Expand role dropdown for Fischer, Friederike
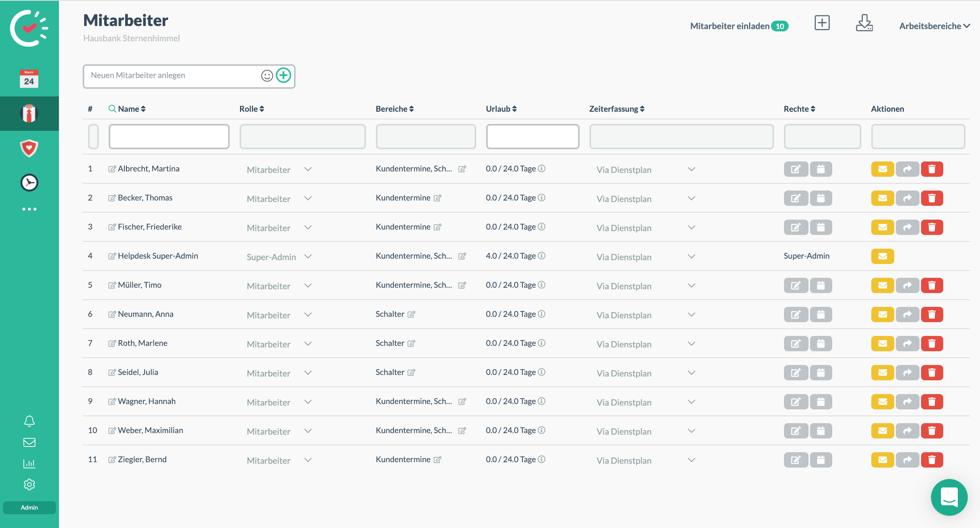Viewport: 980px width, 528px height. [308, 228]
